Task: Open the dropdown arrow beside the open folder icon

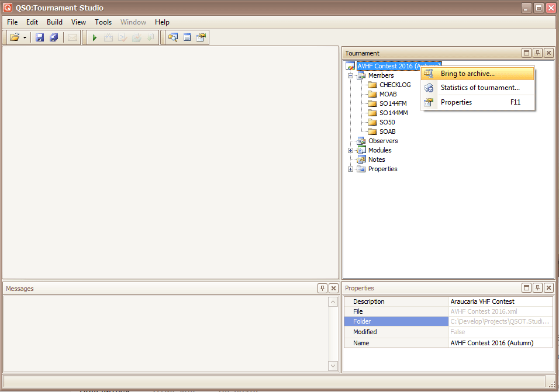Action: (25, 37)
